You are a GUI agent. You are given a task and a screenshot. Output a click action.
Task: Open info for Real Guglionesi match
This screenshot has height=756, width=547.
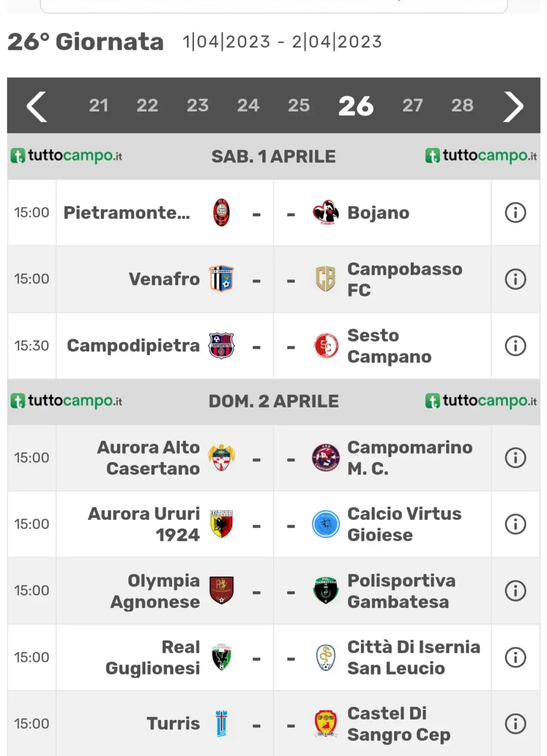515,658
